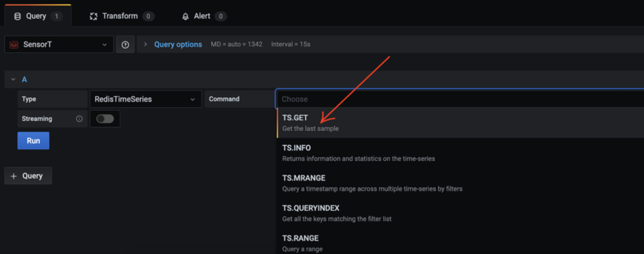Click the bell icon on Alert tab
Screen dimensions: 644x254
click(185, 16)
